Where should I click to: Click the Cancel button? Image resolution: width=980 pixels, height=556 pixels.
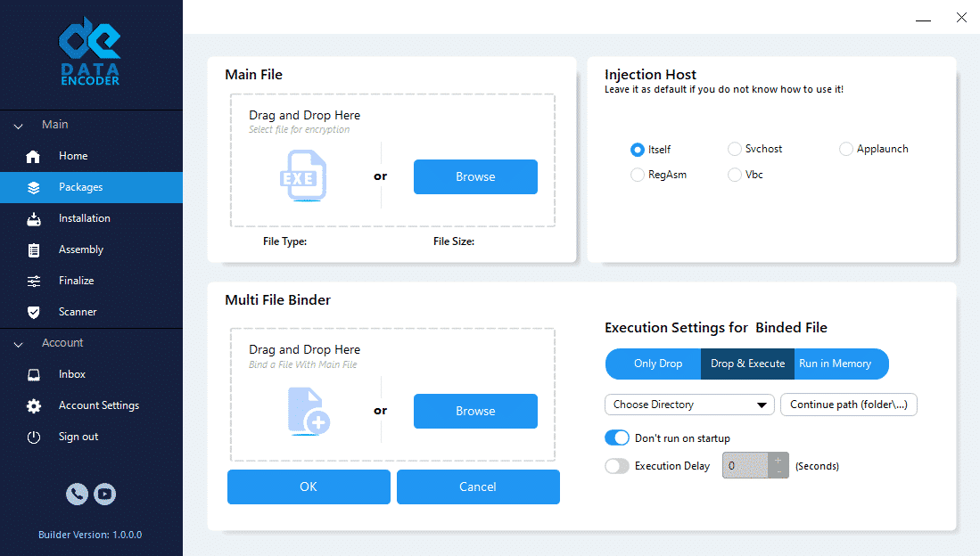click(478, 487)
